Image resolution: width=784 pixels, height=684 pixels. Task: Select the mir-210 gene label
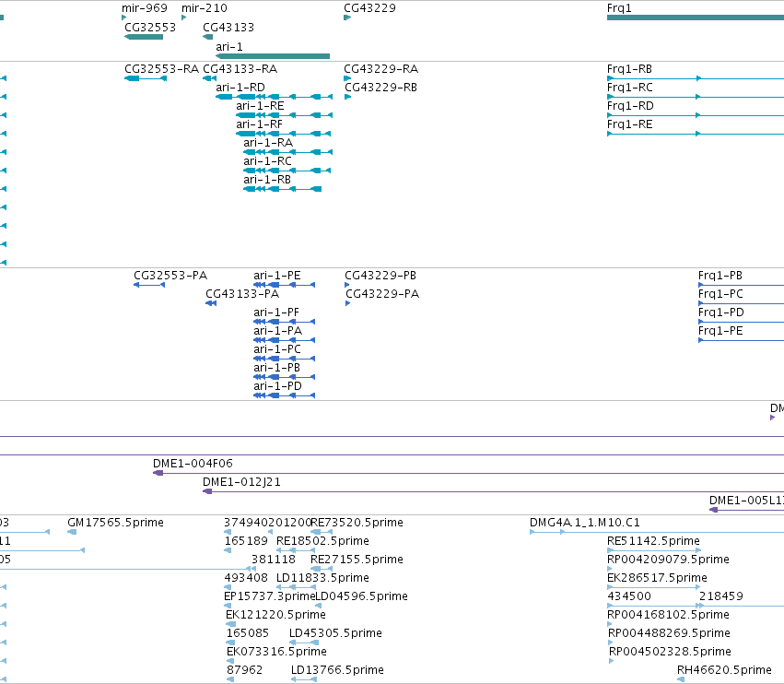coord(204,8)
